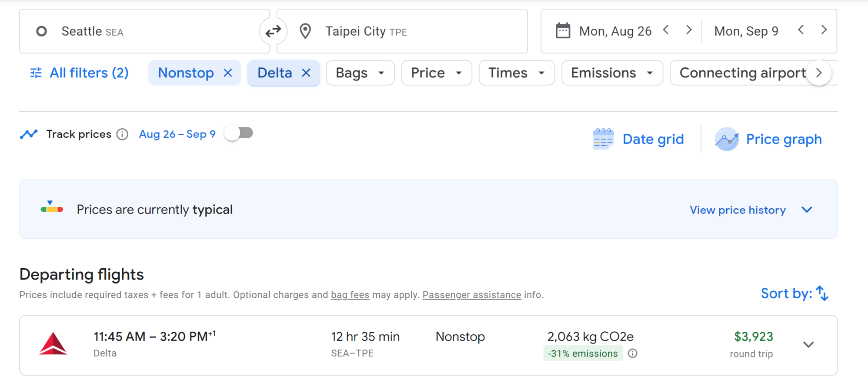Screen dimensions: 868x390
Task: Open the Times filter dropdown
Action: click(516, 73)
